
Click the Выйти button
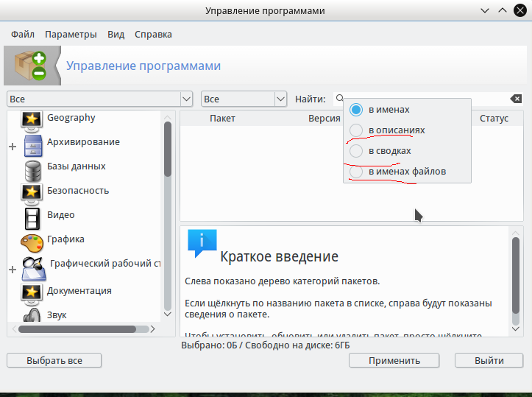489,360
